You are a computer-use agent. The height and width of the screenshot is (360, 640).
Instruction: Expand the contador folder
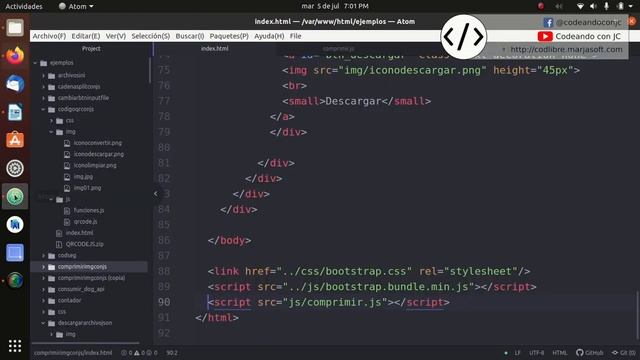point(44,300)
